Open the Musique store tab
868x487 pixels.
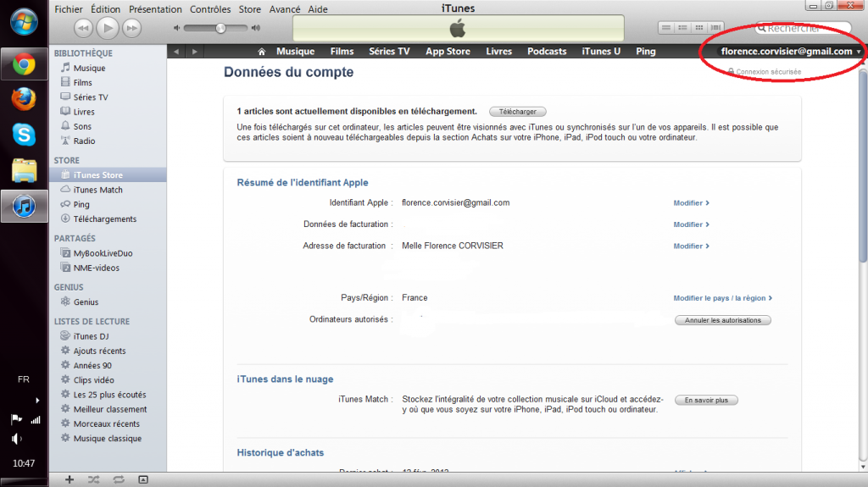296,52
